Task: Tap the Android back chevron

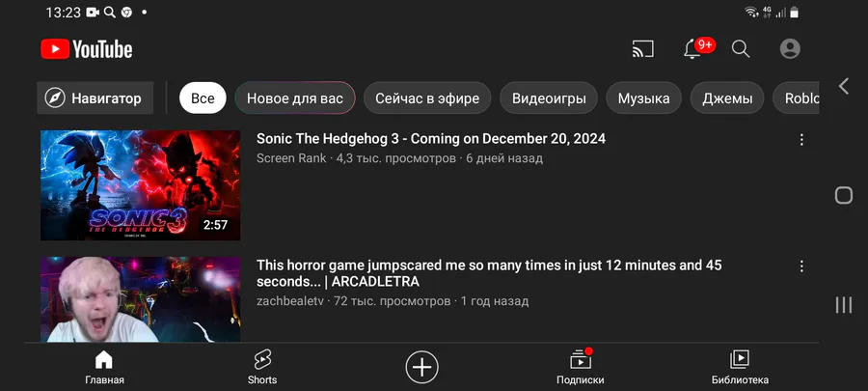Action: (843, 86)
